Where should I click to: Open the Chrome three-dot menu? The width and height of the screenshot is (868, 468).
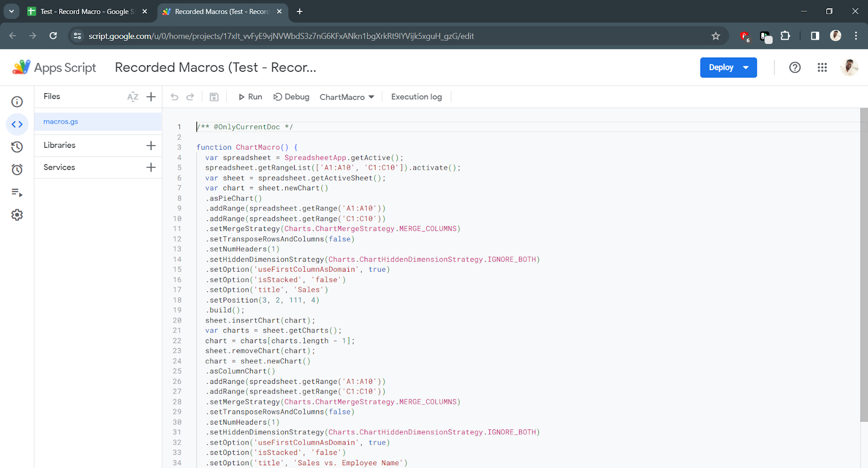[856, 36]
